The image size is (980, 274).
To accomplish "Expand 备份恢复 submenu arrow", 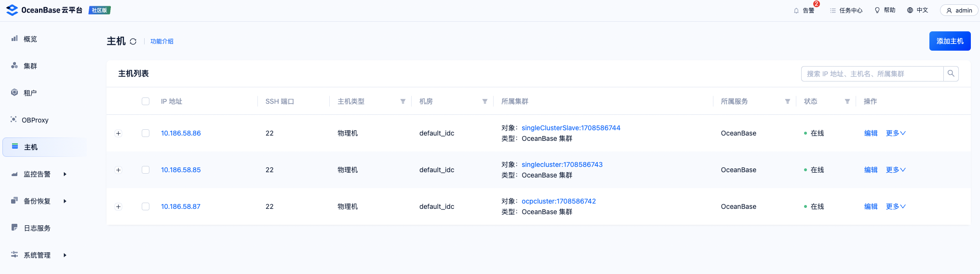I will coord(65,201).
